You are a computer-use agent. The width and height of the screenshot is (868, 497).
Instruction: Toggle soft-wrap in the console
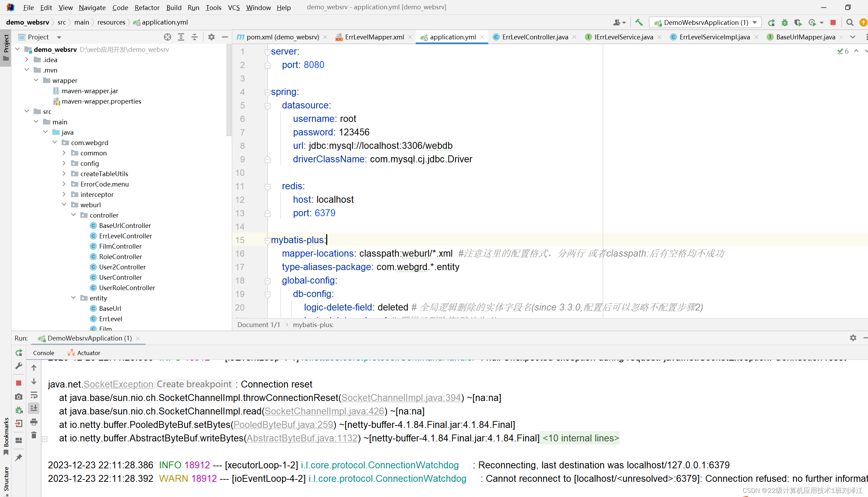34,395
